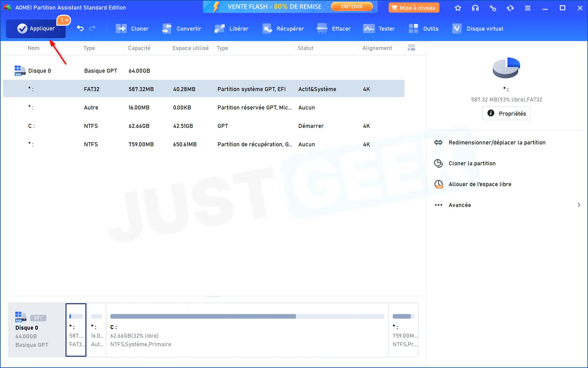This screenshot has width=588, height=368.
Task: Click the Effacer shredder icon
Action: coord(322,29)
